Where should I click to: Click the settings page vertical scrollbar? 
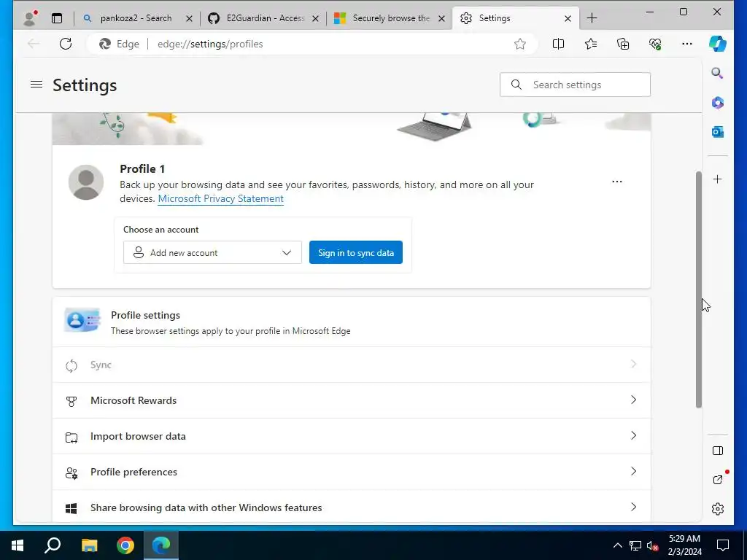coord(698,289)
